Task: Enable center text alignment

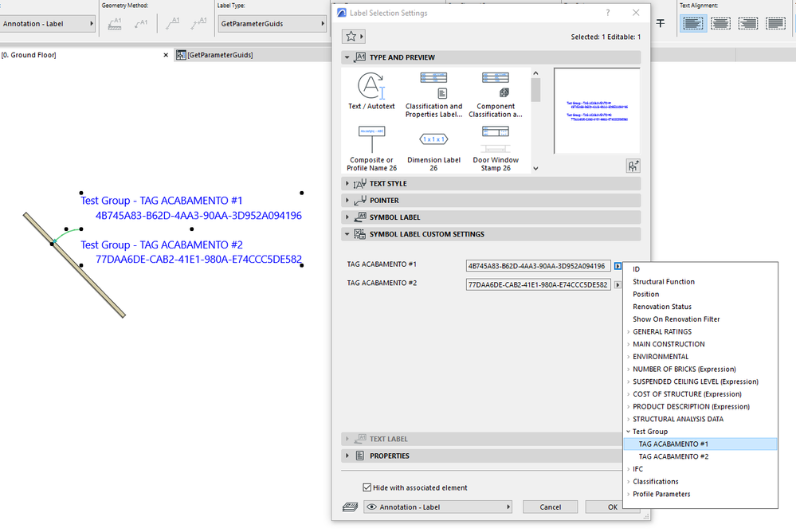Action: tap(720, 23)
